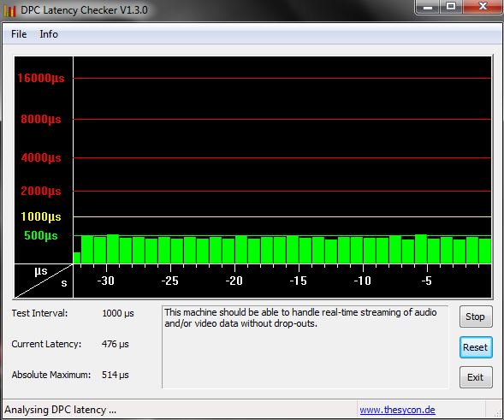Stop the latency analysis
Screen dimensions: 504x420
(476, 316)
